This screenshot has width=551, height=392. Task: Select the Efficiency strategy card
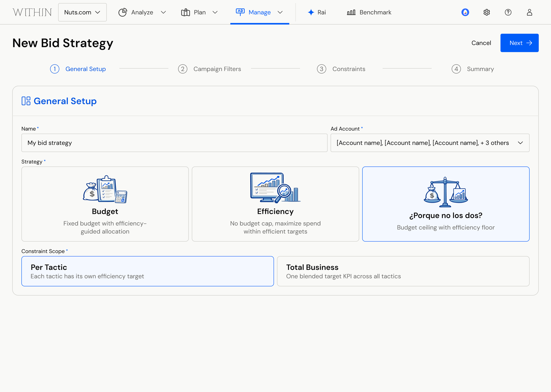(x=275, y=204)
